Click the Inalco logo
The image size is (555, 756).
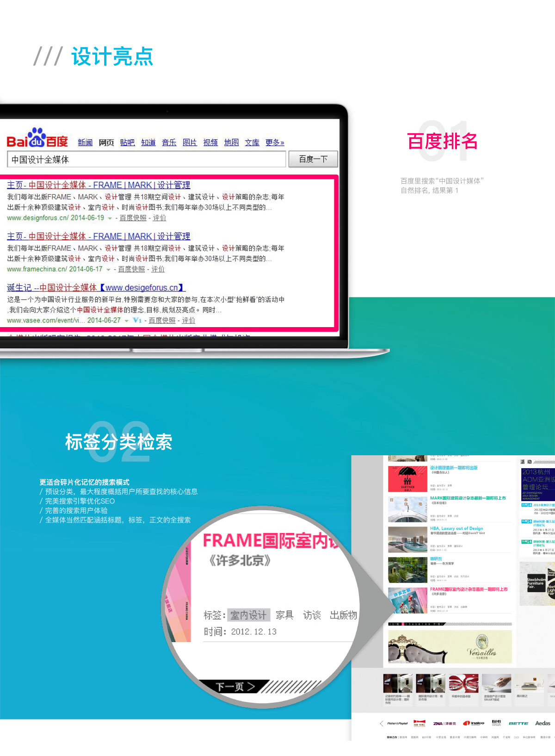click(474, 723)
